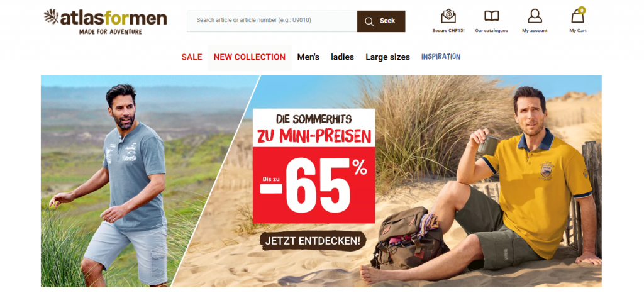This screenshot has width=644, height=293.
Task: Open the catalogues book icon
Action: [492, 16]
